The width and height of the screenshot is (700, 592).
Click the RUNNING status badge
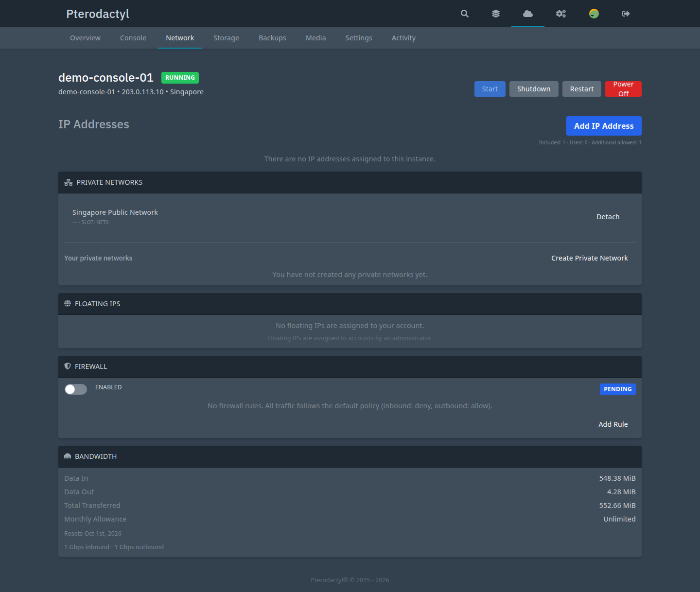pos(180,78)
